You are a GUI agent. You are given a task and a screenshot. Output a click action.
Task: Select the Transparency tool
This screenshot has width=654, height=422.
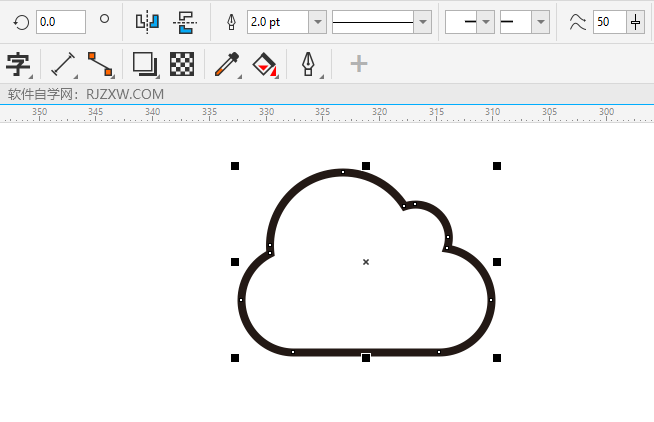coord(182,64)
